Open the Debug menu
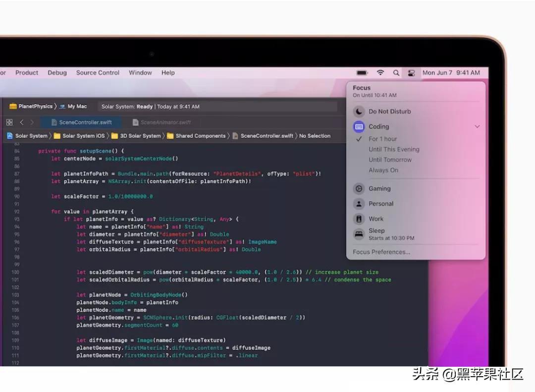535x392 pixels. pos(57,73)
